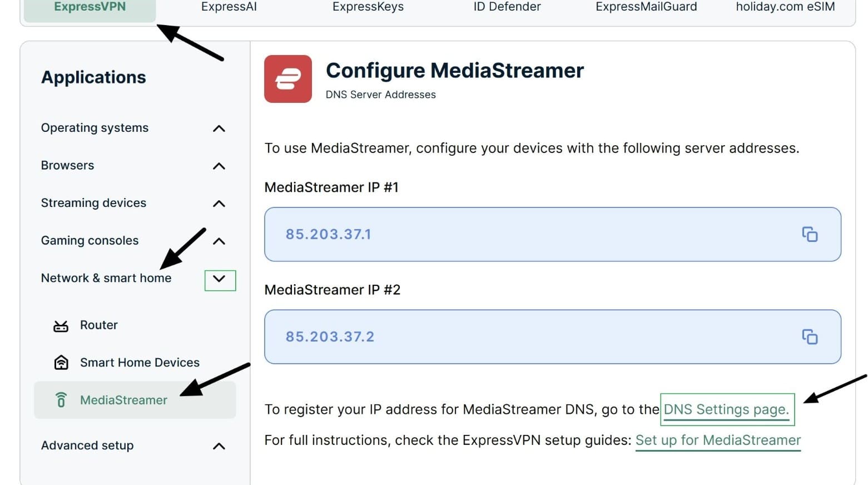This screenshot has height=485, width=868.
Task: Click the Streaming devices label
Action: pyautogui.click(x=93, y=203)
